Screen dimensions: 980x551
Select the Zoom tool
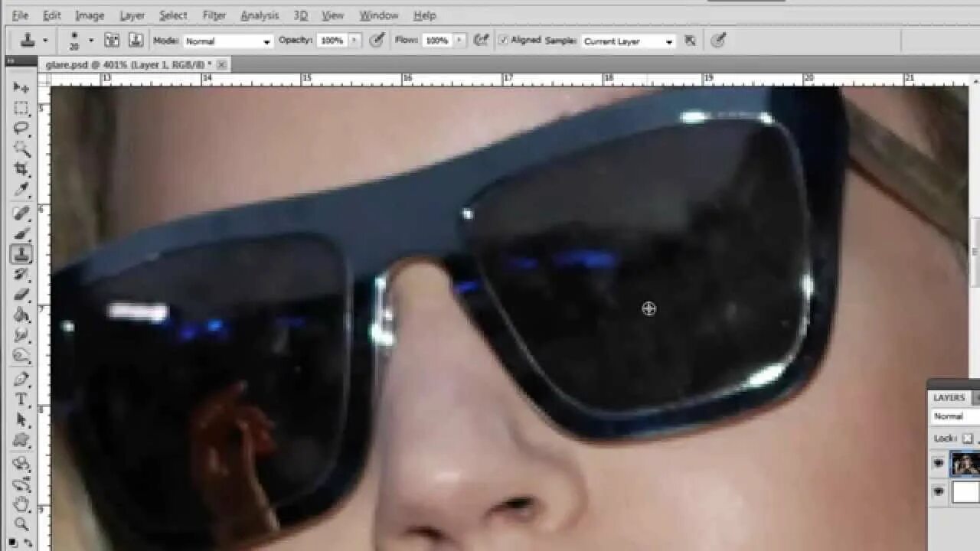click(x=21, y=524)
